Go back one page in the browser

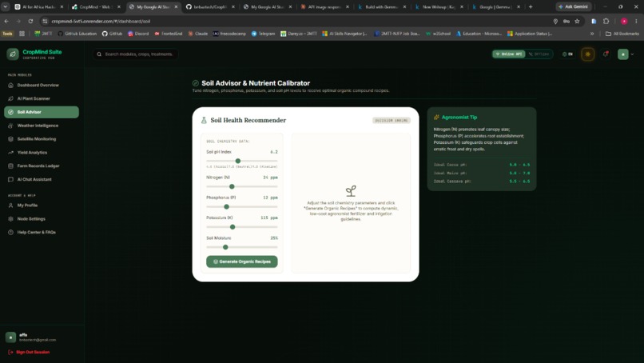(x=6, y=21)
